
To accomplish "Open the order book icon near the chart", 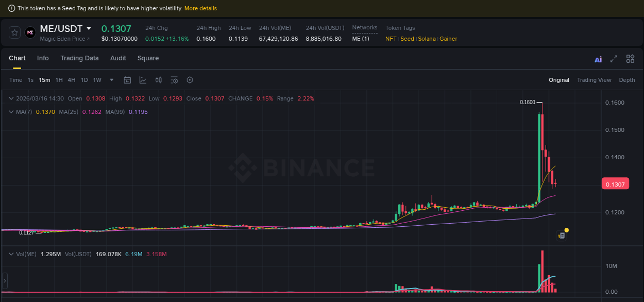I will pyautogui.click(x=561, y=234).
